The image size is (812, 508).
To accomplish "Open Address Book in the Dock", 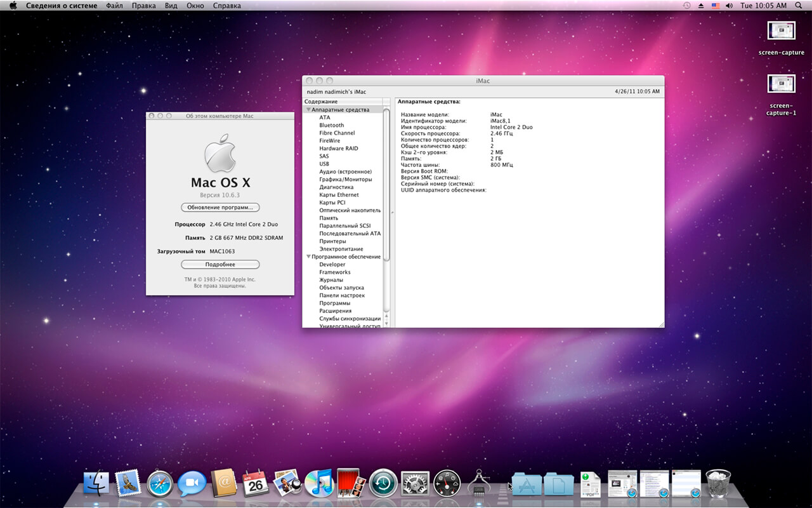I will [x=224, y=485].
